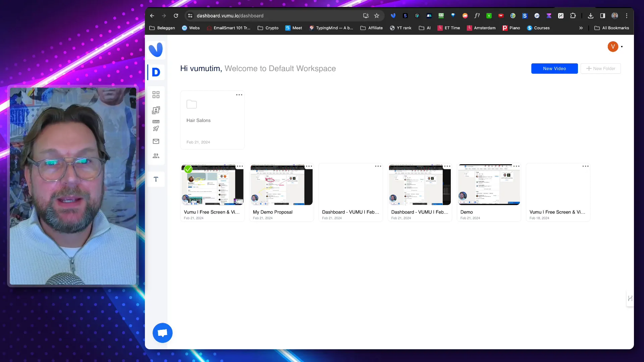Screen dimensions: 644x362
Task: Click the address bar URL
Action: coord(230,16)
